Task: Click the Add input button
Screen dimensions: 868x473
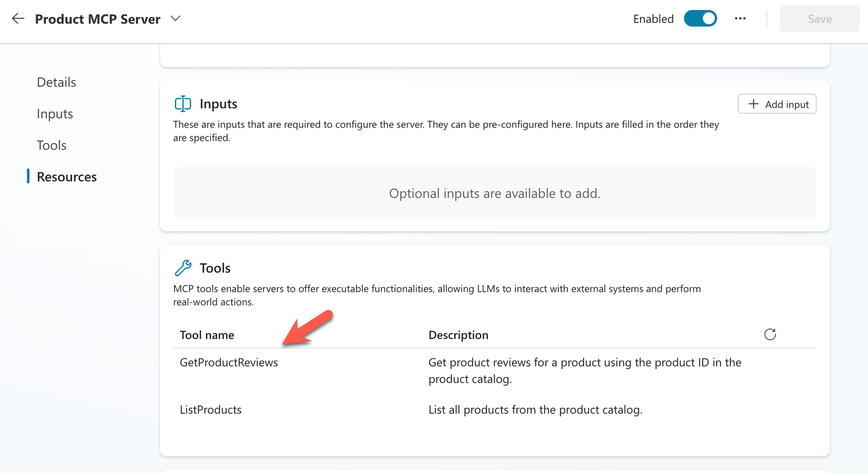Action: [777, 104]
